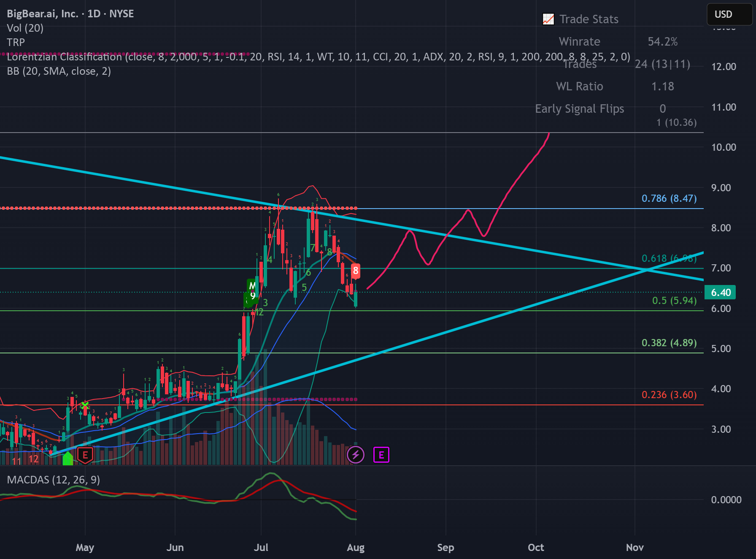Click the TRP indicator label

[x=16, y=42]
